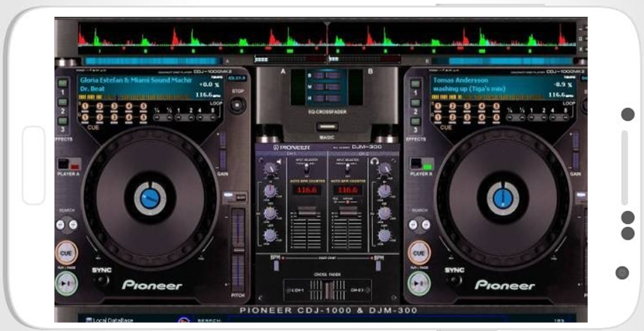Toggle effect 1 on Player A deck
Viewport: 644px width, 331px height.
tap(62, 84)
